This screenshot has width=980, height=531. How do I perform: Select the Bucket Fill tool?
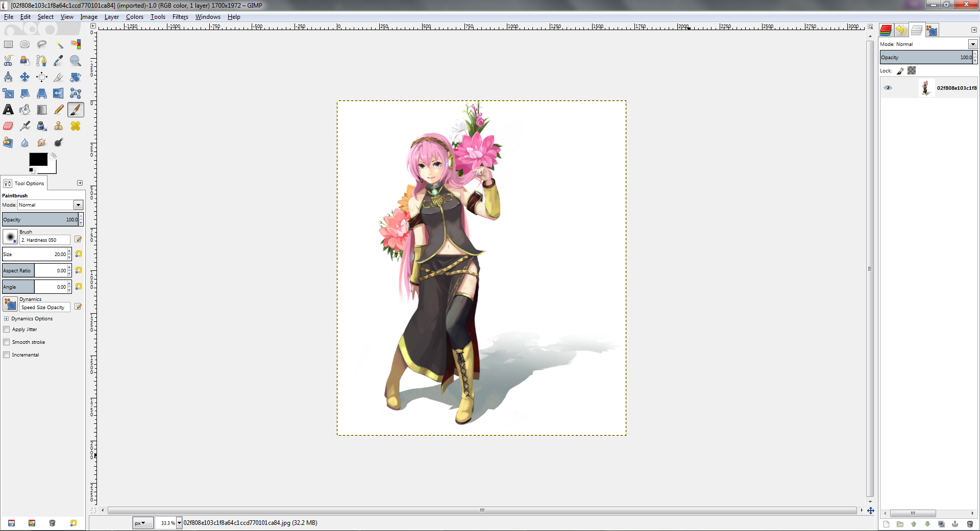pyautogui.click(x=25, y=110)
